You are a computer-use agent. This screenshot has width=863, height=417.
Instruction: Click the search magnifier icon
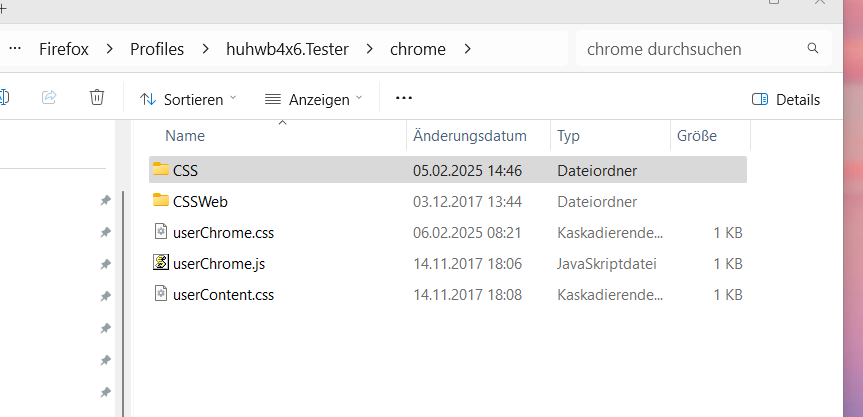[x=813, y=48]
